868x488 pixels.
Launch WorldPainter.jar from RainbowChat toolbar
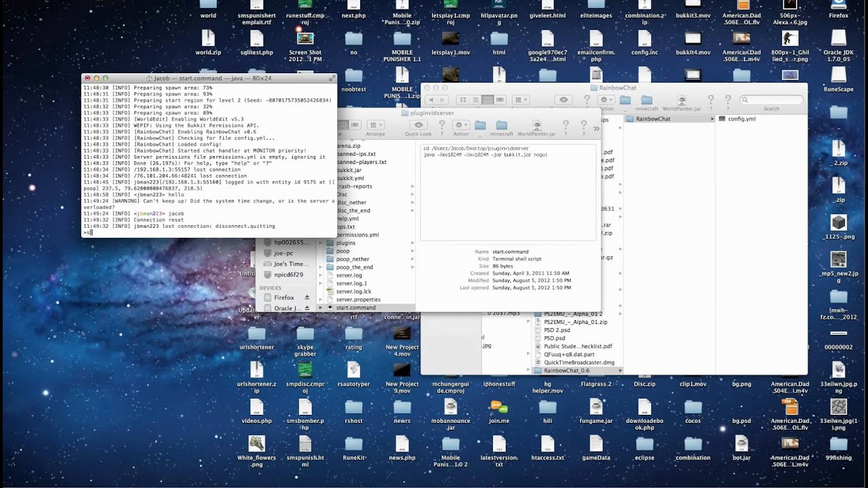tap(682, 100)
